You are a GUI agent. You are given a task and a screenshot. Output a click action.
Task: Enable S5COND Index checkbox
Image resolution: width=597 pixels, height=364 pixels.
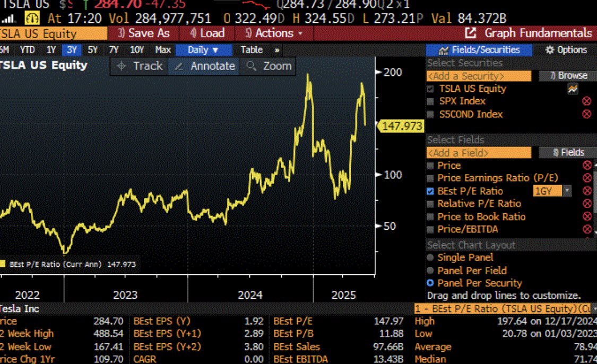pyautogui.click(x=430, y=114)
